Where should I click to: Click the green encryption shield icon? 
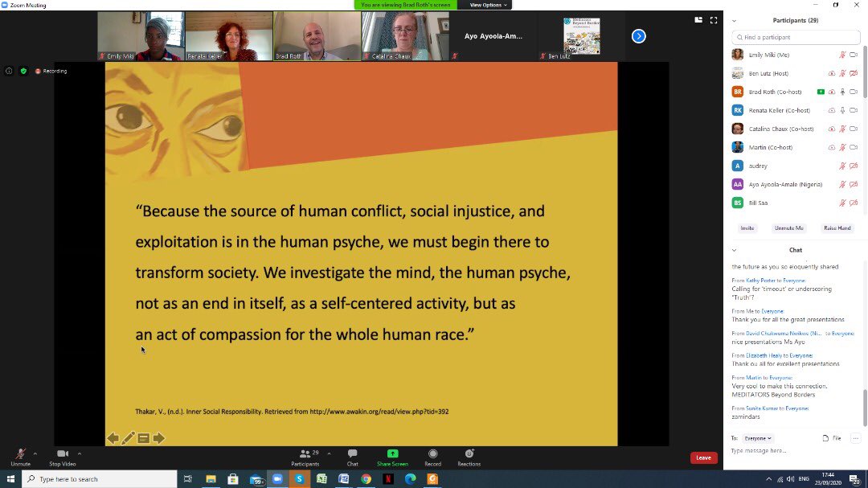pos(23,71)
